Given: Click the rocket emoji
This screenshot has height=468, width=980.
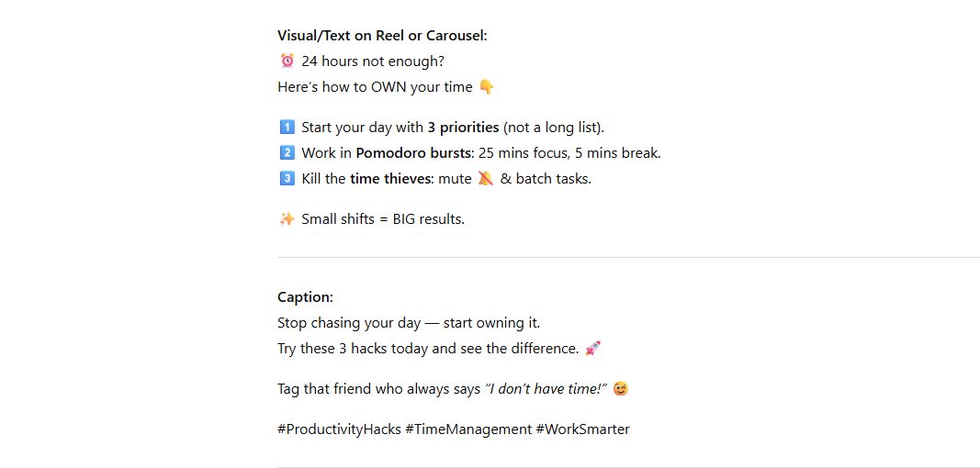Looking at the screenshot, I should 592,349.
